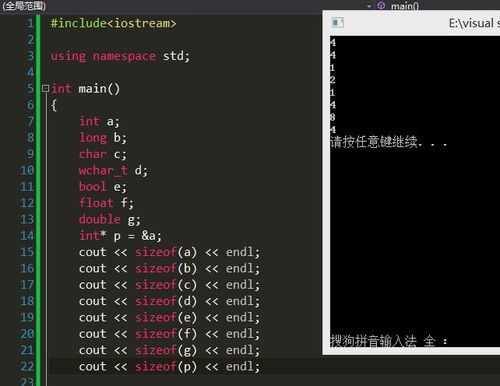Click on using namespace std line
This screenshot has width=500, height=386.
(x=120, y=56)
